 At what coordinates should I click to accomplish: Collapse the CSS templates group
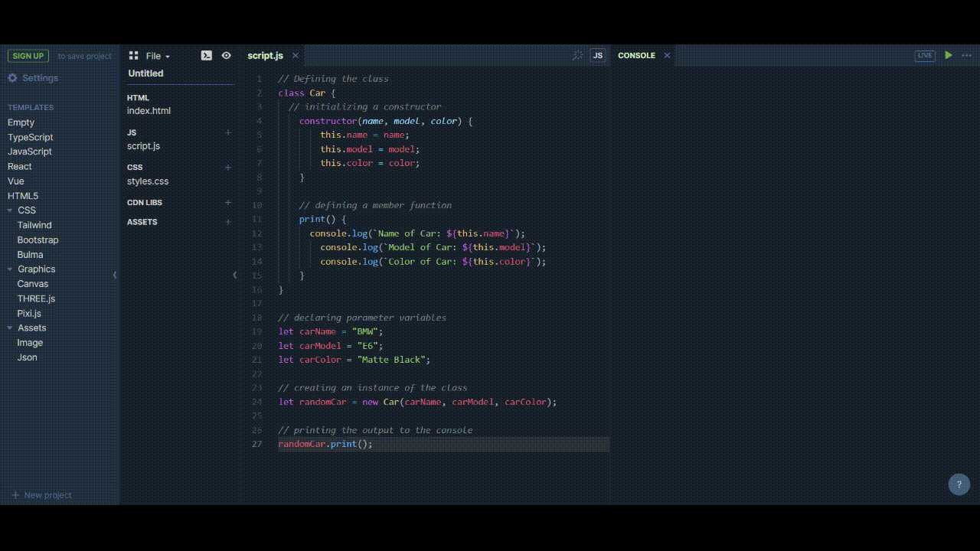click(11, 210)
